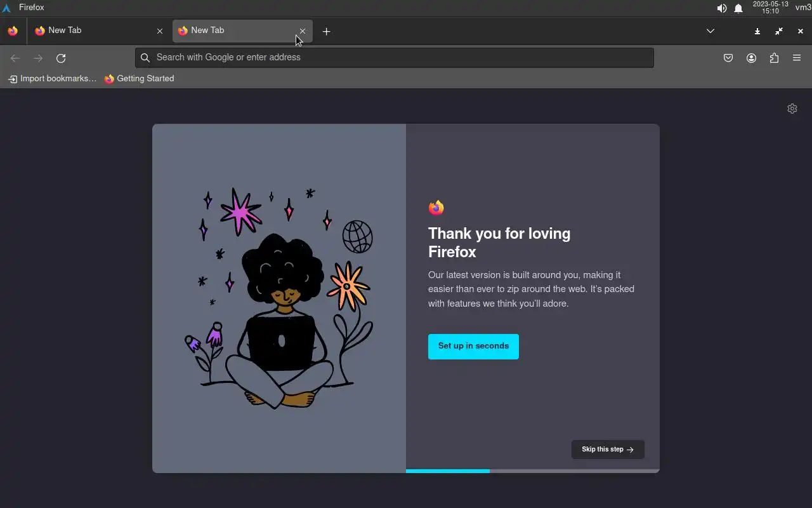Screen dimensions: 812x508
Task: Personalize new tab with gear icon
Action: (792, 109)
